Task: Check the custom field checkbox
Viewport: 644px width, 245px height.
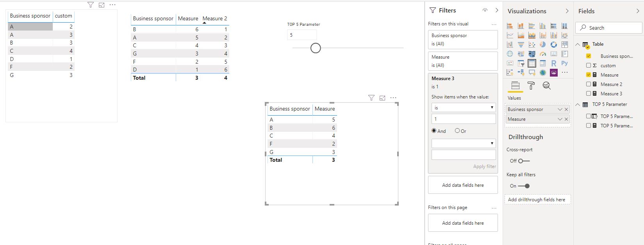Action: pos(589,65)
